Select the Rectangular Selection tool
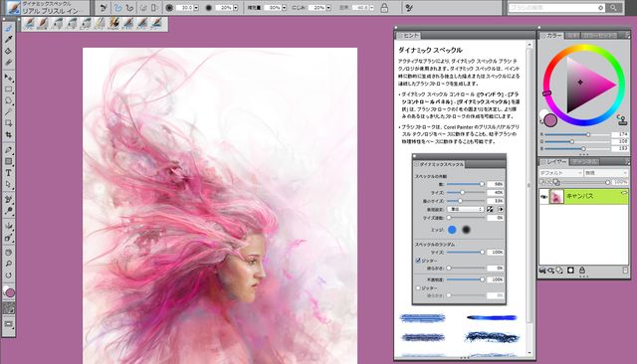The image size is (637, 364). click(x=9, y=89)
